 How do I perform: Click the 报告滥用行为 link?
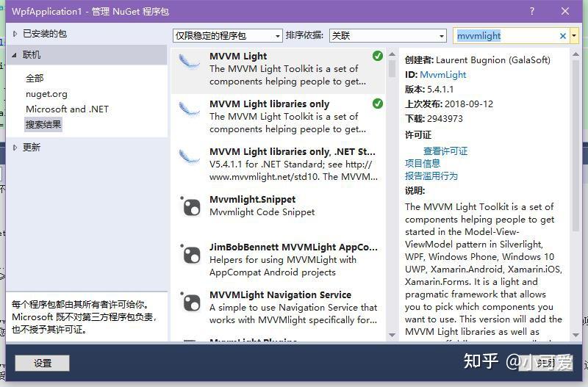click(x=431, y=176)
